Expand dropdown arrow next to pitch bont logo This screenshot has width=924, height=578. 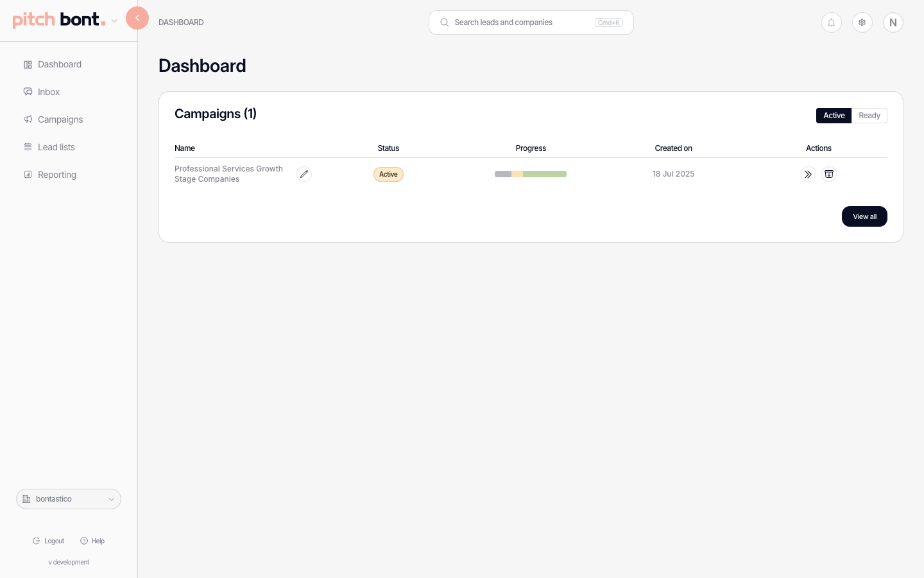click(114, 21)
